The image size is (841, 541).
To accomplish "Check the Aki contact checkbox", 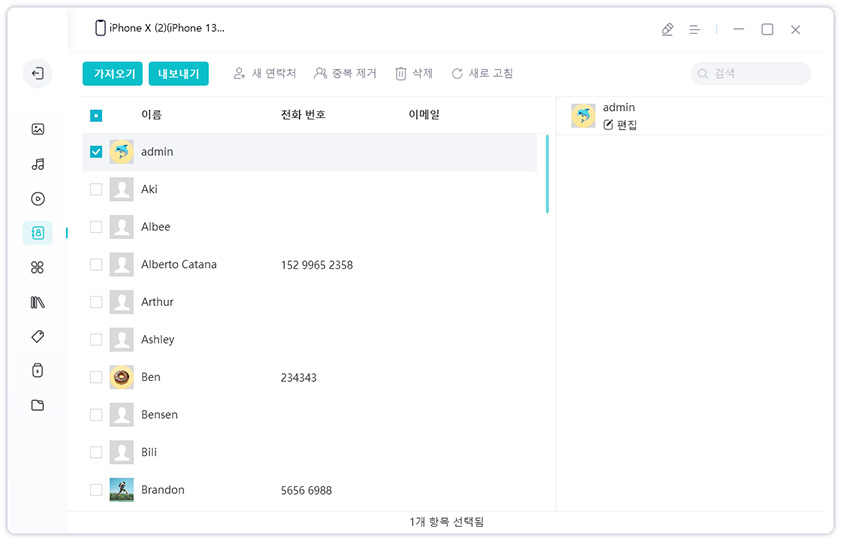I will (96, 189).
